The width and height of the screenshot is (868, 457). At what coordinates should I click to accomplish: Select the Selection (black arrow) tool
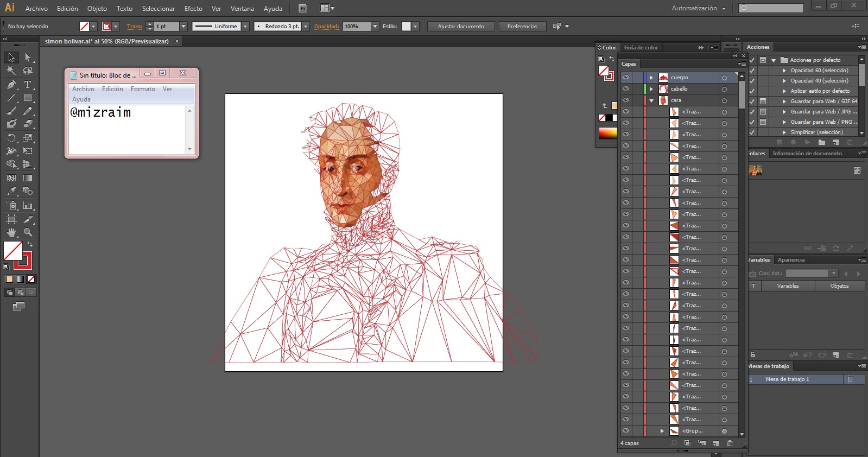(x=11, y=58)
